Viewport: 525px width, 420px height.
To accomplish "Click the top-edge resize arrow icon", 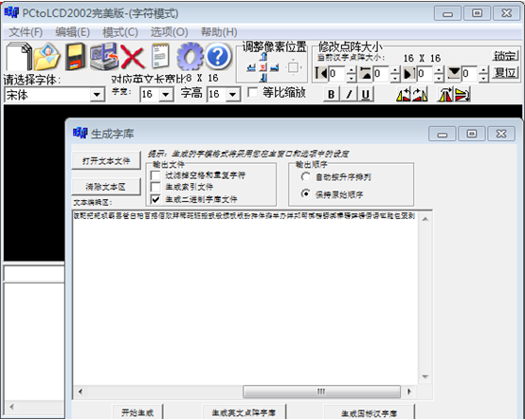I will [x=365, y=73].
